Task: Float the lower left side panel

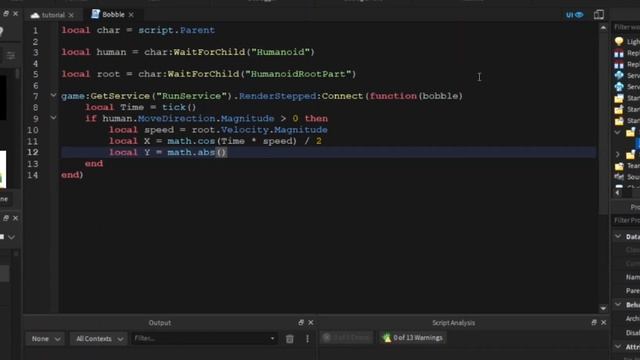Action: [6, 218]
